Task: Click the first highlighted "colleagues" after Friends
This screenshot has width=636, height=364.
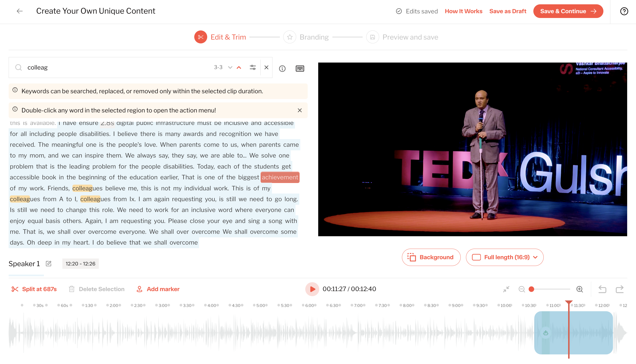Action: click(x=87, y=188)
